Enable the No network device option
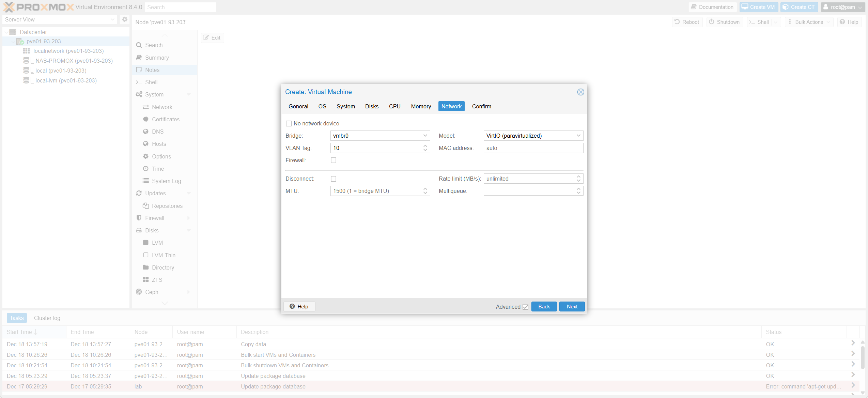 click(x=289, y=123)
